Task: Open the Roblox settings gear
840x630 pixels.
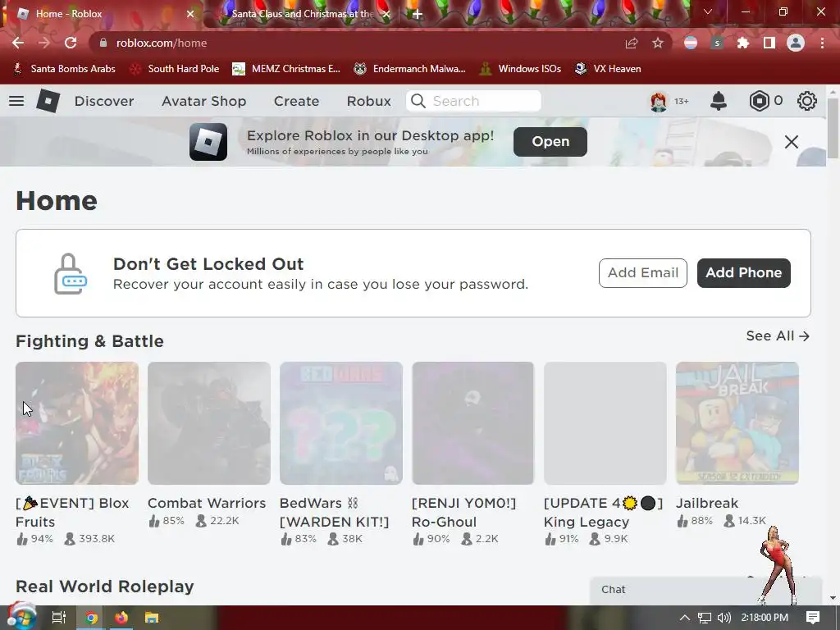Action: [x=807, y=101]
